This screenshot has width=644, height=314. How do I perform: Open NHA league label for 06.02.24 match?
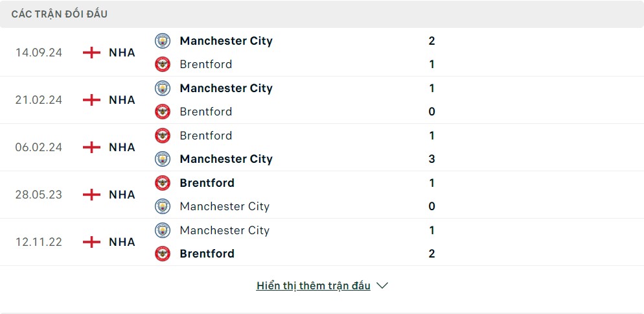(122, 147)
